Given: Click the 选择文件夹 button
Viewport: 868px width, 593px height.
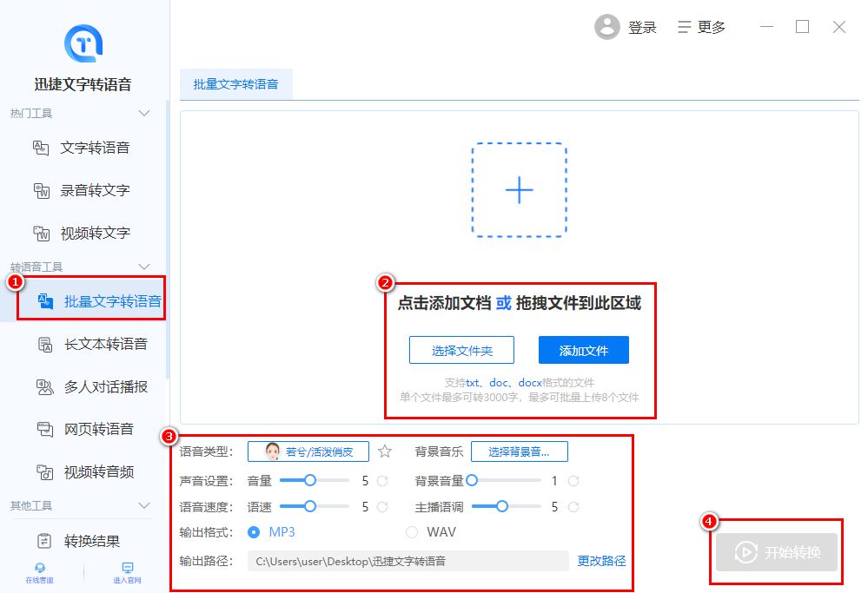Looking at the screenshot, I should 461,350.
